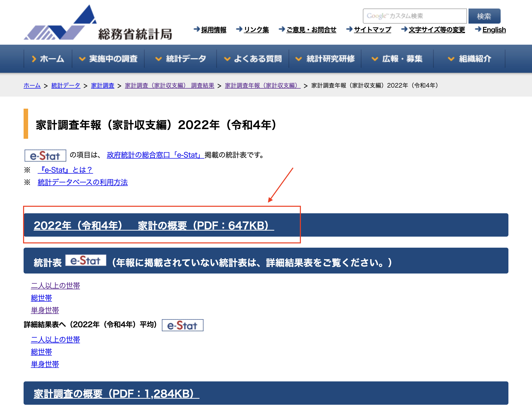532x406 pixels.
Task: Click the arrow icon before 採用情報
Action: pos(197,29)
